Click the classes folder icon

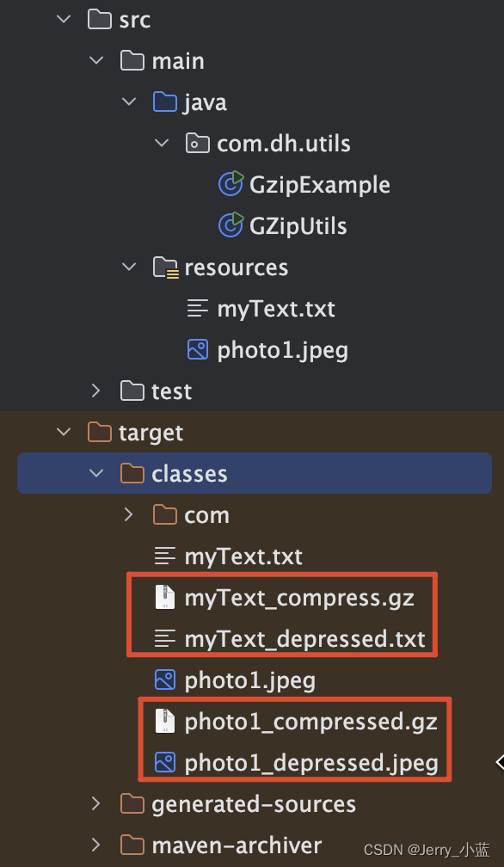(131, 473)
